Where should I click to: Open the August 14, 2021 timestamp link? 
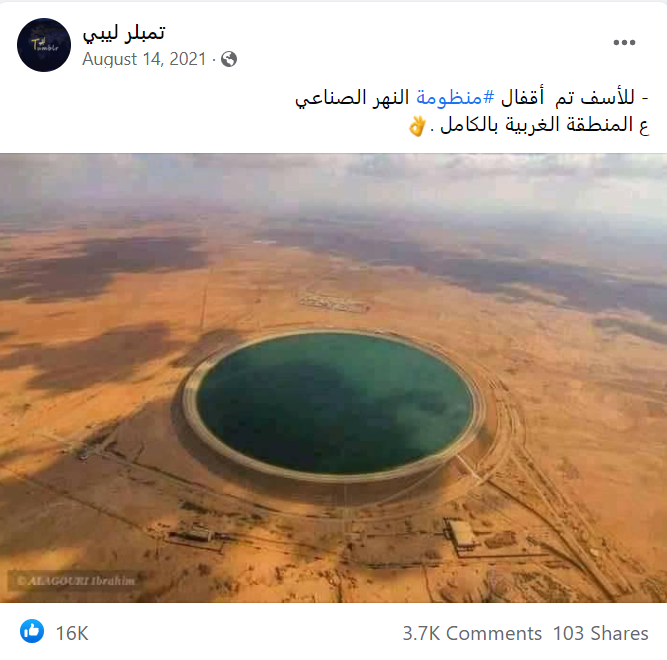(144, 59)
